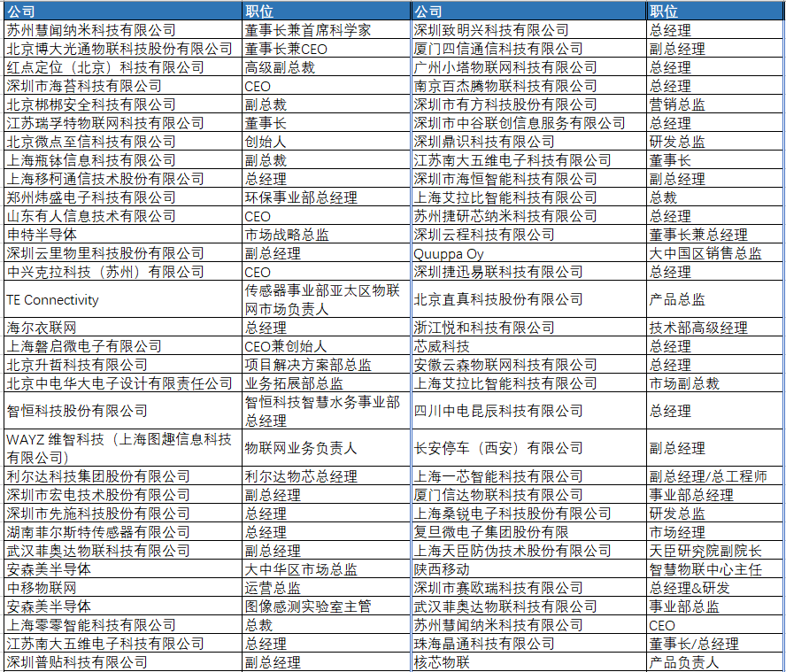Select 深圳市海苔科技有限公司 in the company column
The width and height of the screenshot is (786, 672).
point(122,86)
